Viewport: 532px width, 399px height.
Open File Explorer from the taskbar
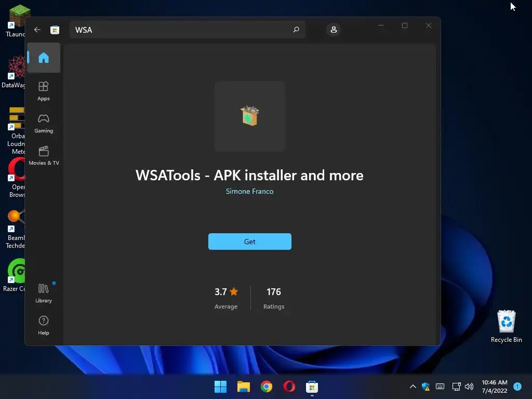pos(243,387)
